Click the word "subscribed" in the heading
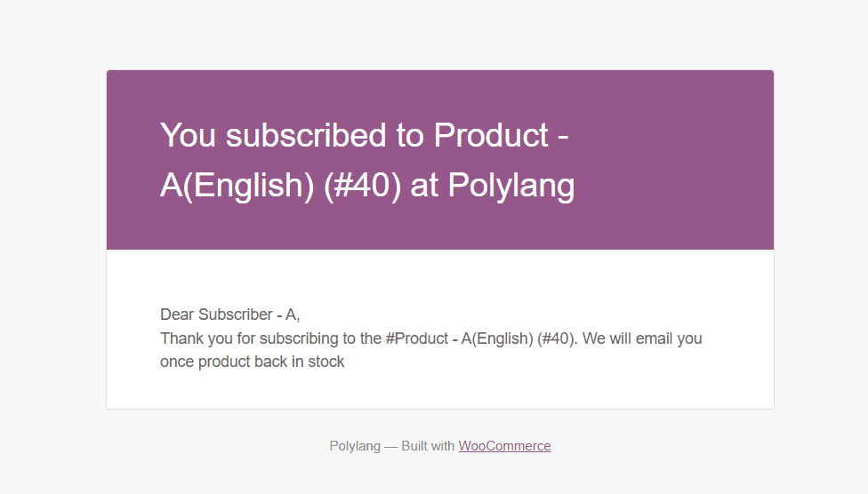 click(306, 136)
